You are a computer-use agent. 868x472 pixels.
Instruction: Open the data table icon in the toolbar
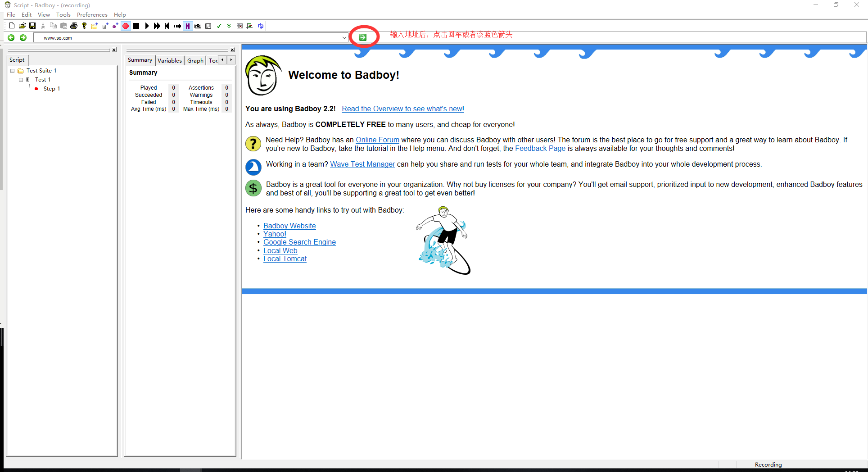pos(240,26)
